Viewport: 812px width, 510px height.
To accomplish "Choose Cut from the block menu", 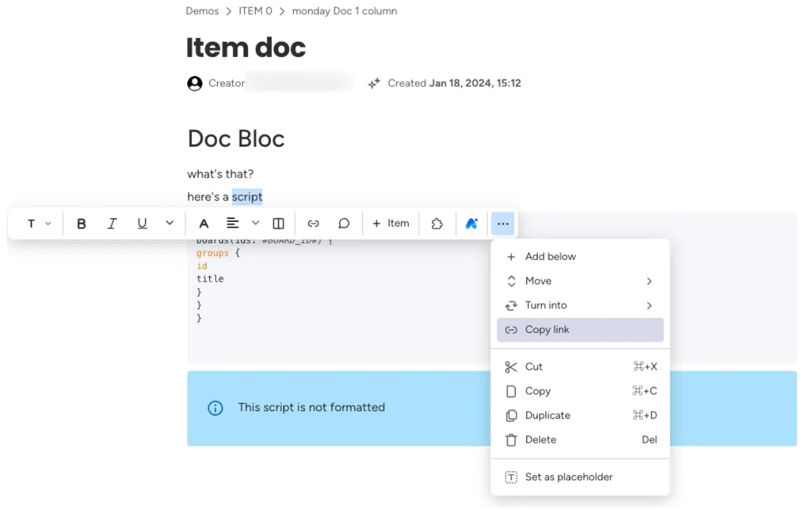I will click(580, 367).
